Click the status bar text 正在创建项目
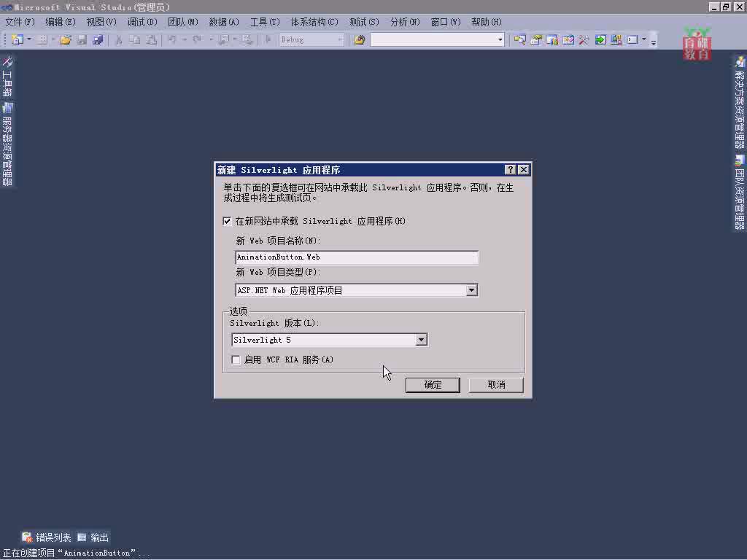 [x=76, y=553]
